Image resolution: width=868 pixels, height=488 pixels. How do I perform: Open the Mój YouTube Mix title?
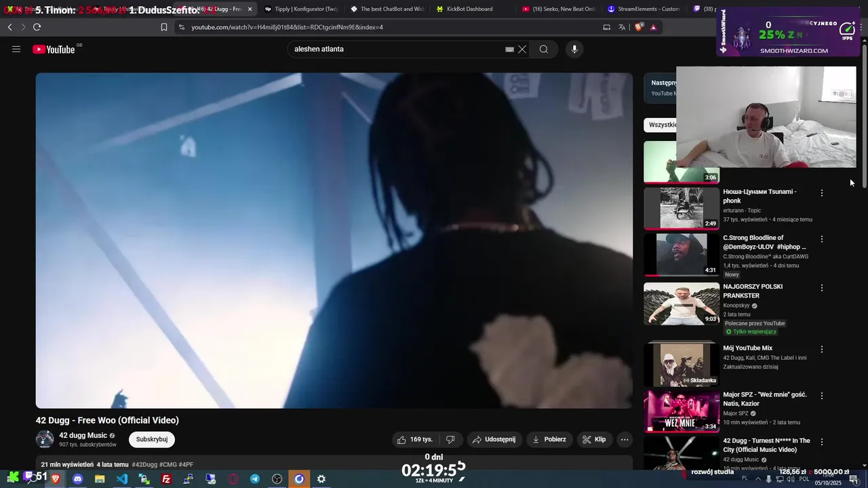point(747,348)
